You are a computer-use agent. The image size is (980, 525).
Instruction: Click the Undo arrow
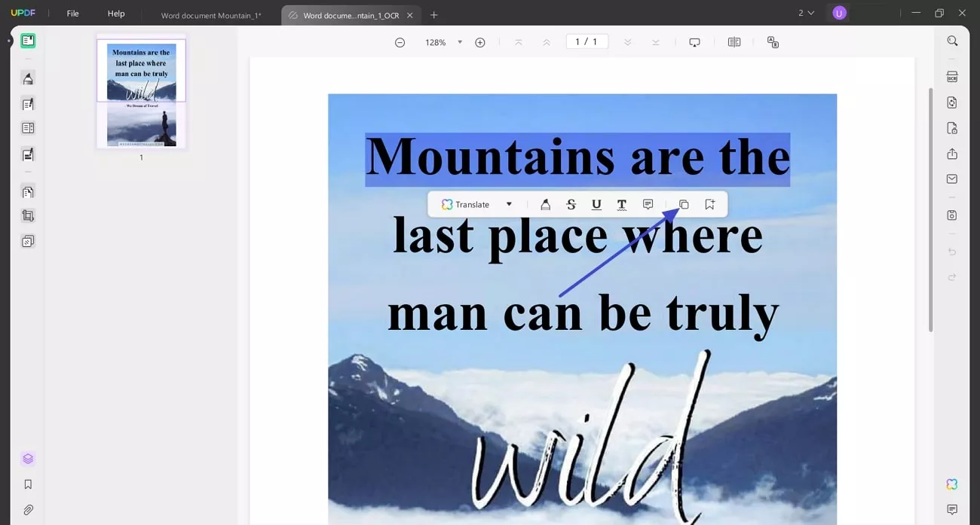click(x=952, y=252)
